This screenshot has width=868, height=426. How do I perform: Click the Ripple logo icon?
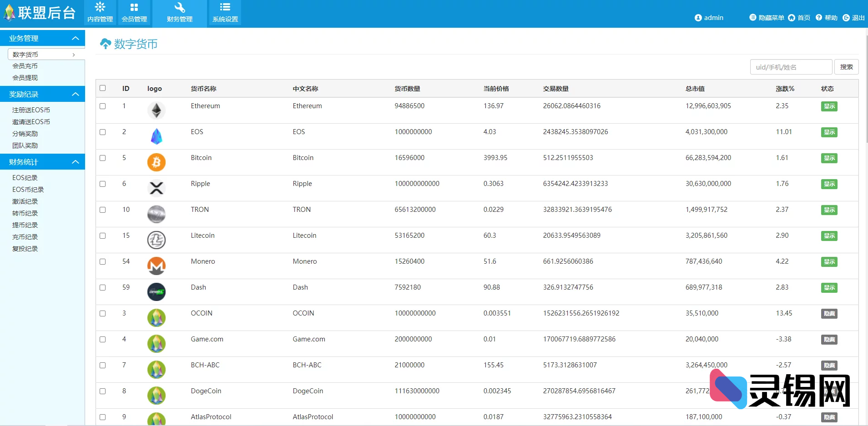pos(156,188)
